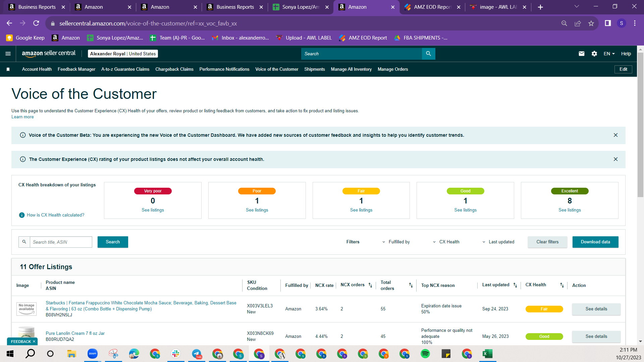The width and height of the screenshot is (644, 362).
Task: Open the Help link in header
Action: tap(626, 54)
